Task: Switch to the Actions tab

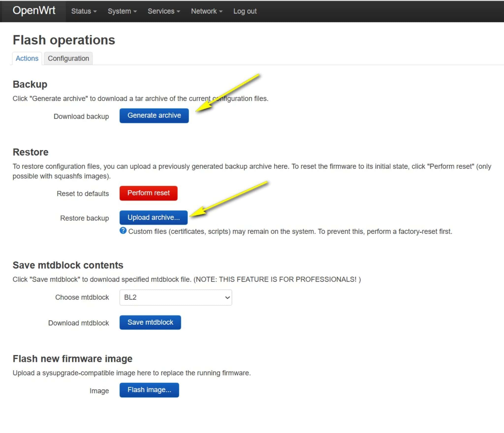Action: pos(27,58)
